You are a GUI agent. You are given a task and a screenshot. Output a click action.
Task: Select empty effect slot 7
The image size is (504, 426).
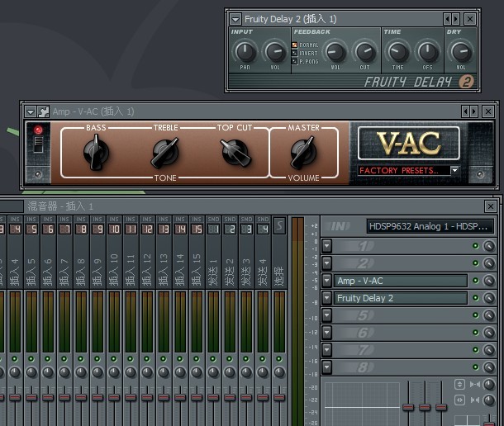[x=401, y=350]
